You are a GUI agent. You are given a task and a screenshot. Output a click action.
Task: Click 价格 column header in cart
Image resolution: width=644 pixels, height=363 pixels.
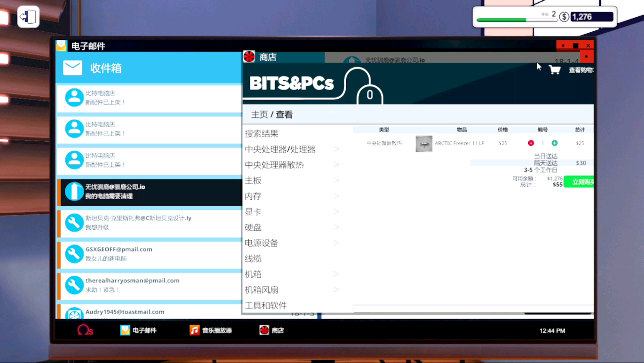(x=503, y=130)
